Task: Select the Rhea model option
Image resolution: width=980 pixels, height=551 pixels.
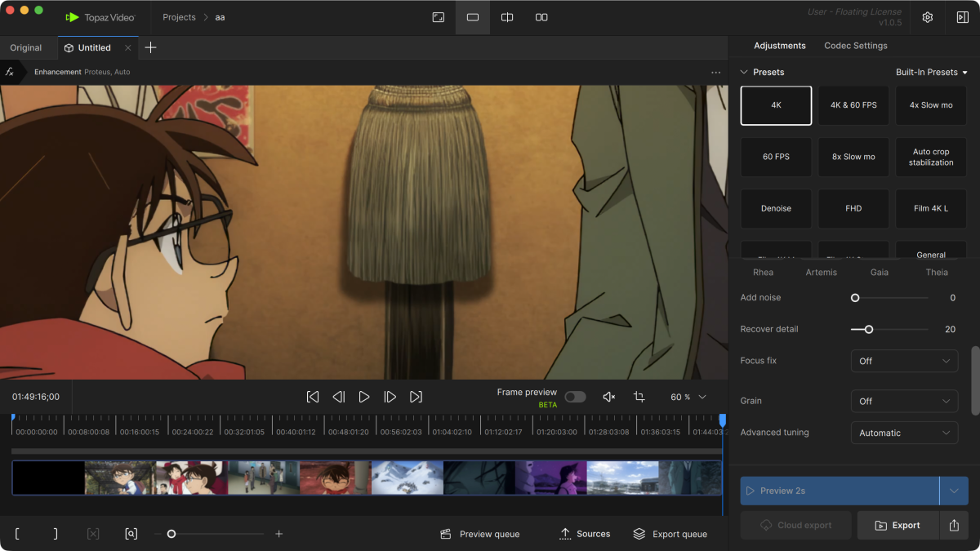Action: click(x=763, y=272)
